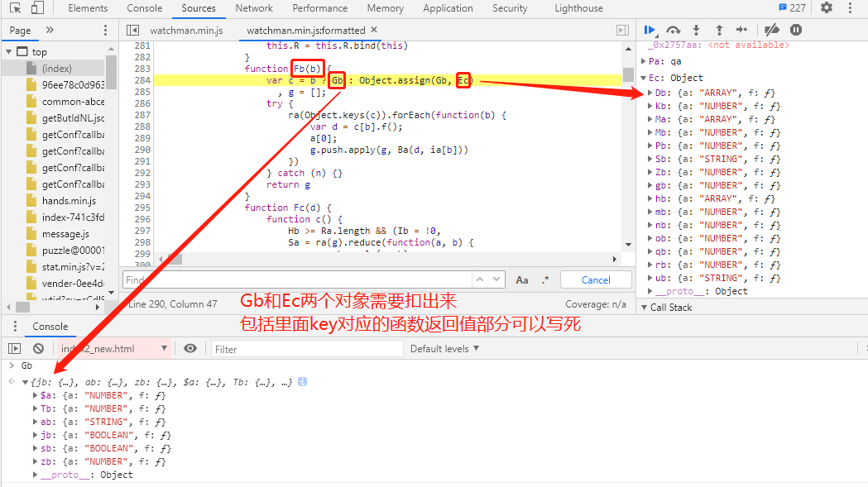The width and height of the screenshot is (868, 487).
Task: Collapse the top frame tree node
Action: point(9,51)
